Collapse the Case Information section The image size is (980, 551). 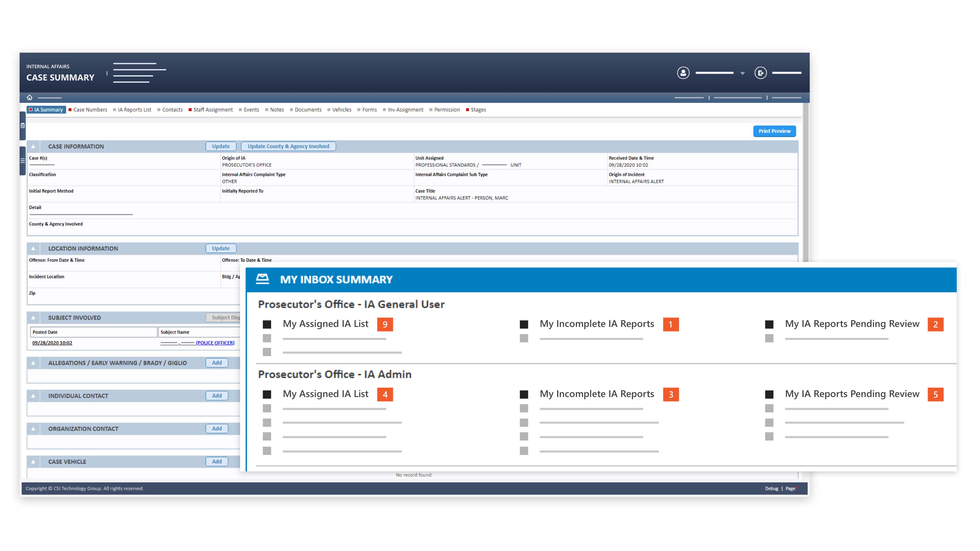coord(33,146)
